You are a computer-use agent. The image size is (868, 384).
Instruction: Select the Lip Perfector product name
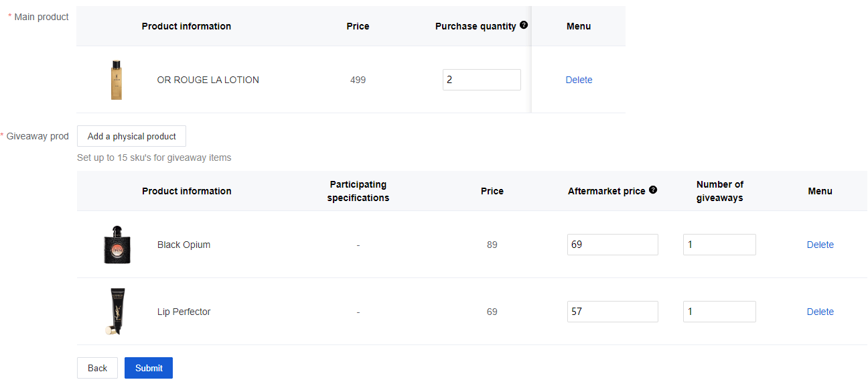[x=184, y=312]
